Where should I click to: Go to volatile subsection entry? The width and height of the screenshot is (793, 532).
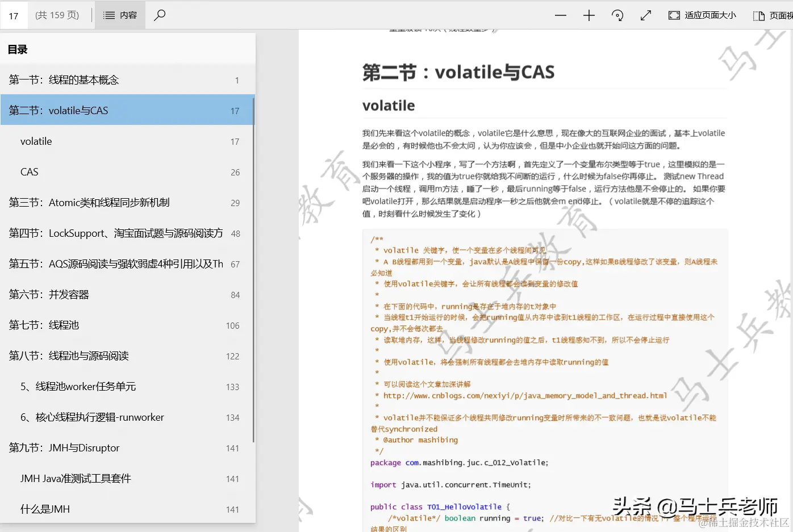click(x=127, y=141)
